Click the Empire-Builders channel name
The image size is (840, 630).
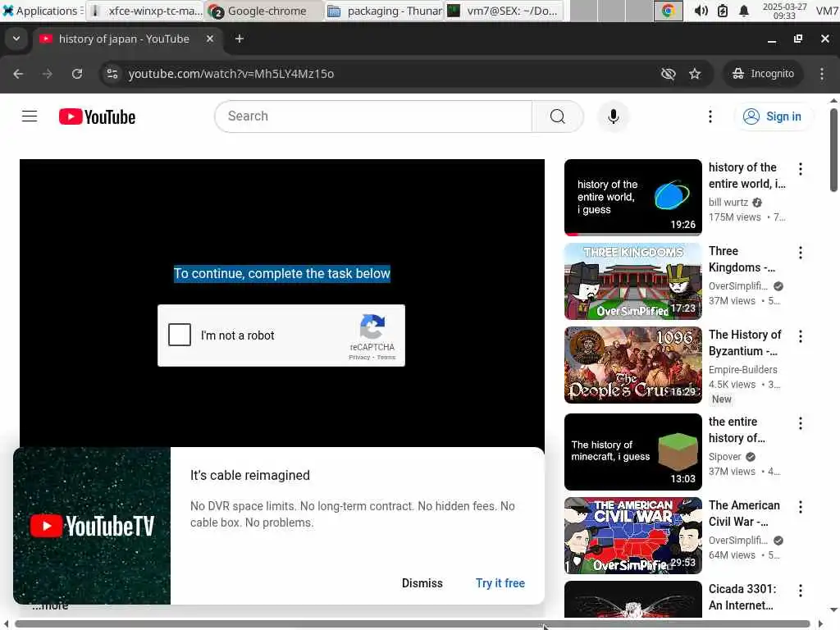point(742,370)
